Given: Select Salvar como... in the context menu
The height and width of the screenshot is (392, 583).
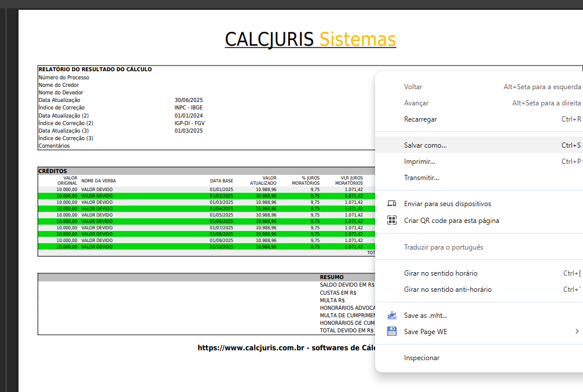Looking at the screenshot, I should (x=425, y=145).
